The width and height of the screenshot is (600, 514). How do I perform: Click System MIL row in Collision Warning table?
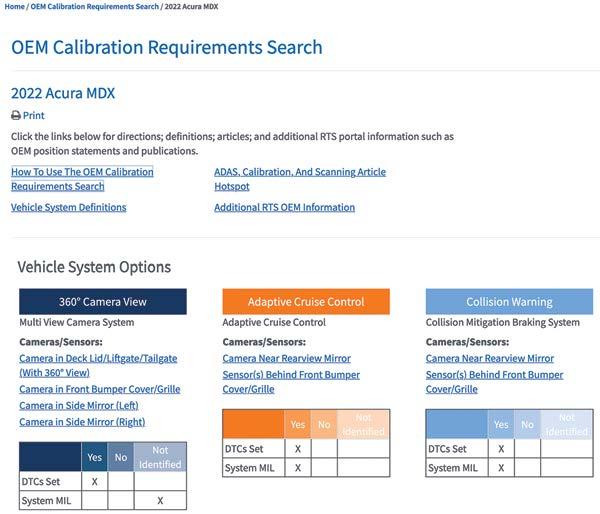click(509, 468)
